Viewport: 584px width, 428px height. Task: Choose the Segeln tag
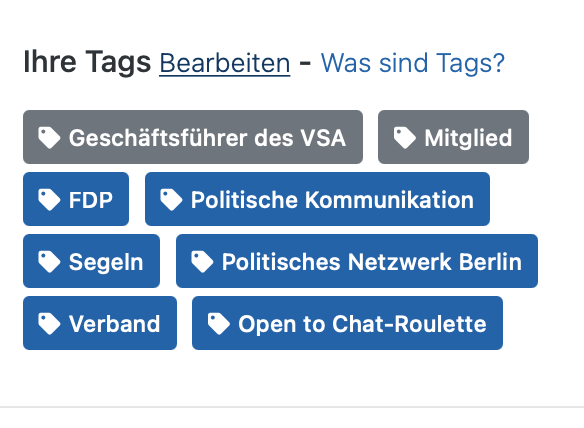91,261
